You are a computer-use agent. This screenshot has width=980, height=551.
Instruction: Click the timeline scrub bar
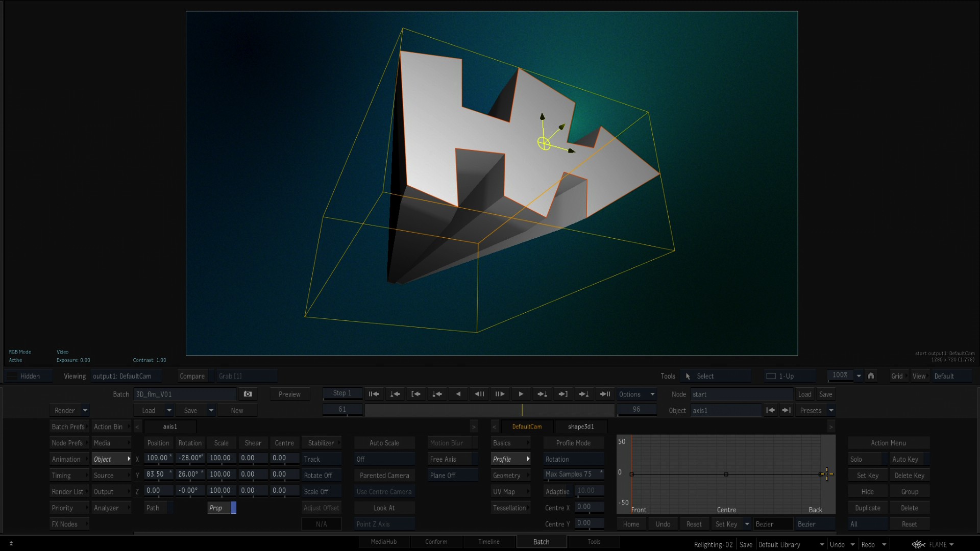(x=489, y=410)
